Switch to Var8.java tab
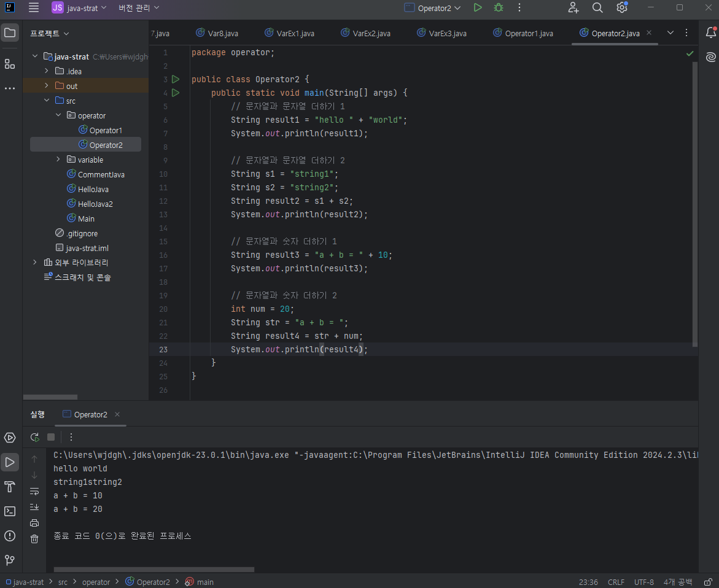The width and height of the screenshot is (719, 588). (217, 33)
